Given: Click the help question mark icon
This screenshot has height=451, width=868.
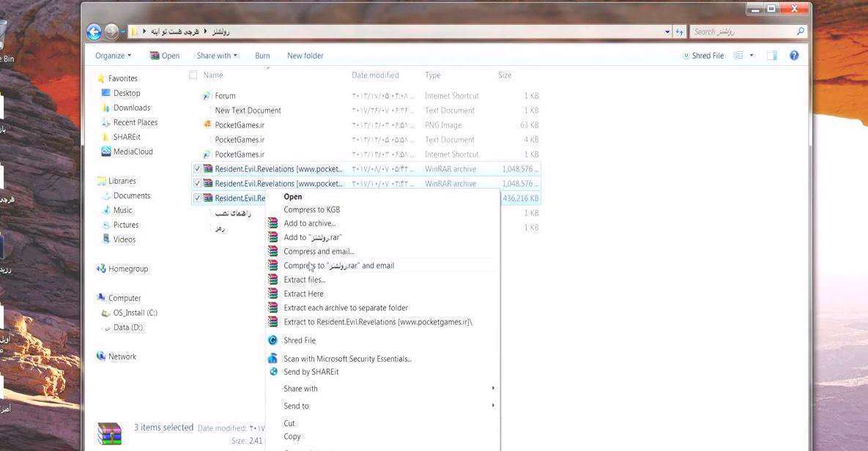Looking at the screenshot, I should pyautogui.click(x=794, y=56).
